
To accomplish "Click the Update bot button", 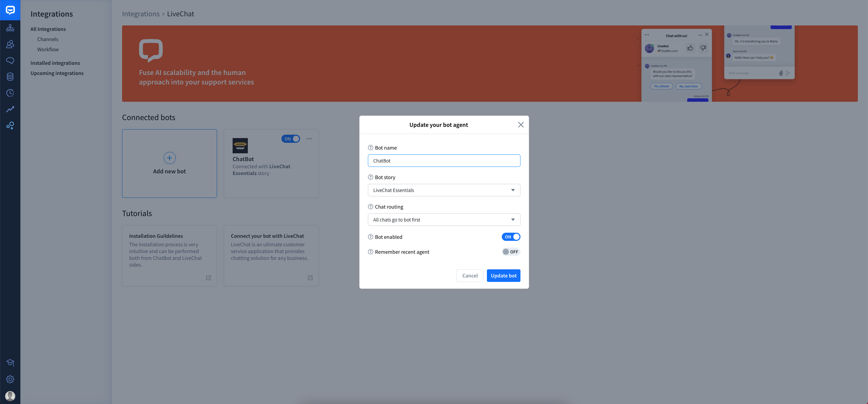I will click(x=504, y=276).
